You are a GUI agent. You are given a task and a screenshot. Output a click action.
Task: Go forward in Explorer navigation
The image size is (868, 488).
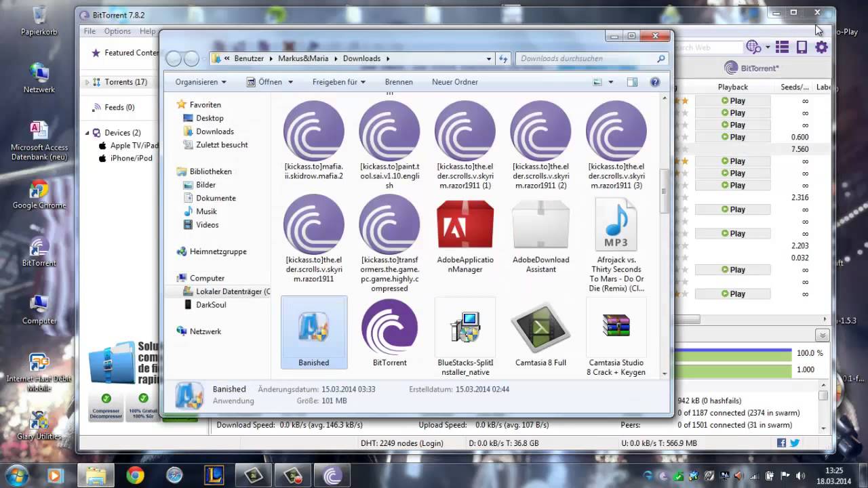[x=191, y=59]
